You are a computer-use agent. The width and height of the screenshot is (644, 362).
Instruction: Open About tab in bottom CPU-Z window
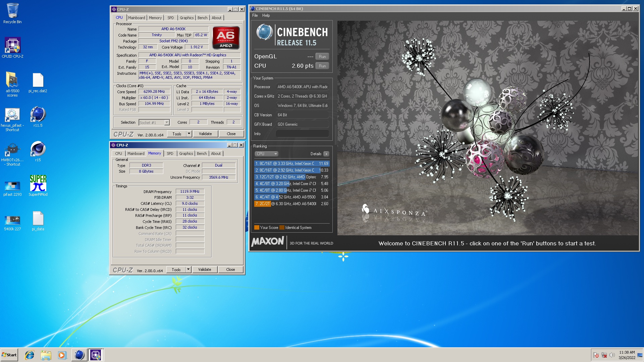click(216, 154)
